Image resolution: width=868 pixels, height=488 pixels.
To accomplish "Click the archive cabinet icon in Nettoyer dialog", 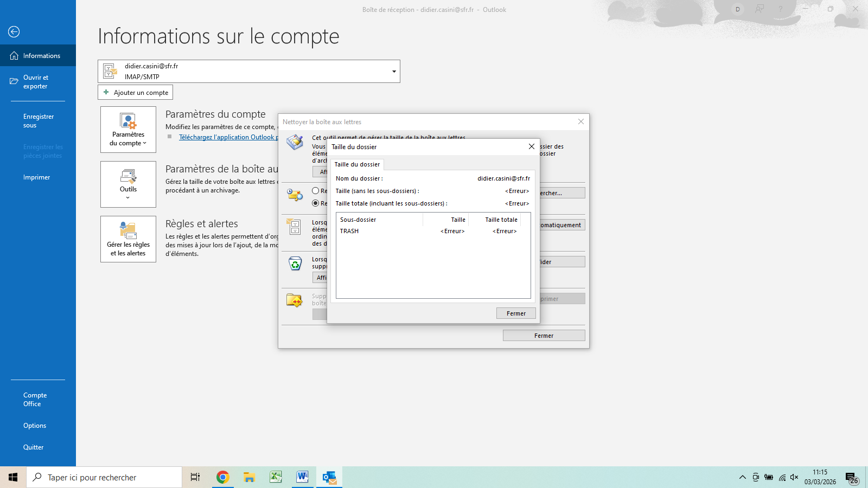I will click(x=294, y=227).
